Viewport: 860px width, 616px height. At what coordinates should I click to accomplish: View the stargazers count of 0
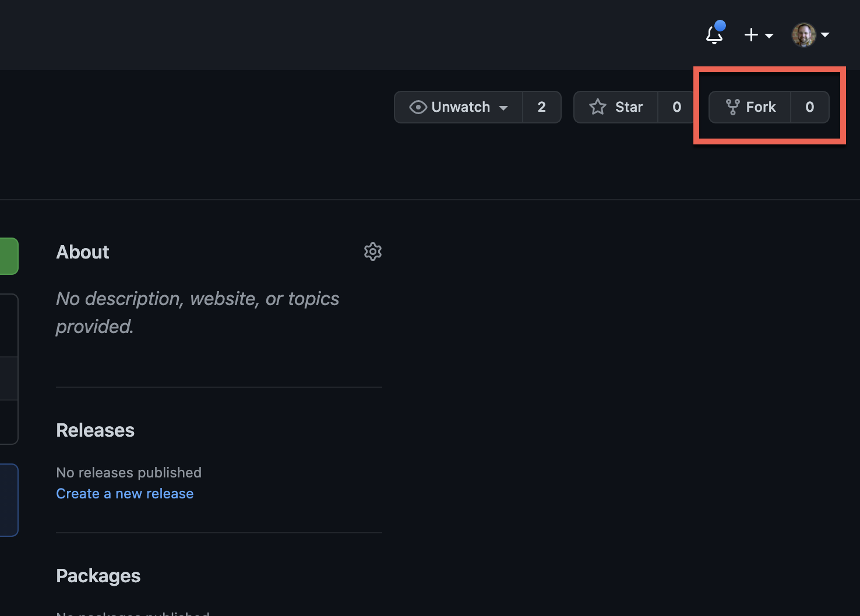tap(676, 107)
